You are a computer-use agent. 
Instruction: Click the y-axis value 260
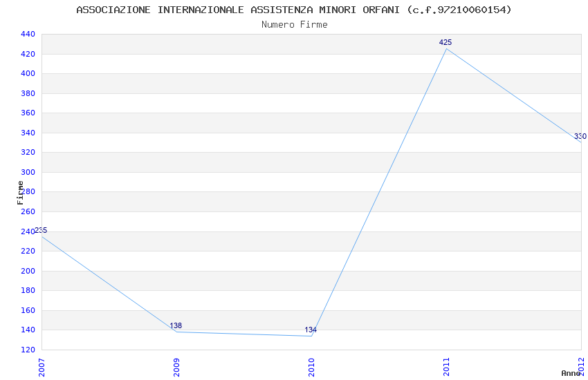pyautogui.click(x=28, y=211)
